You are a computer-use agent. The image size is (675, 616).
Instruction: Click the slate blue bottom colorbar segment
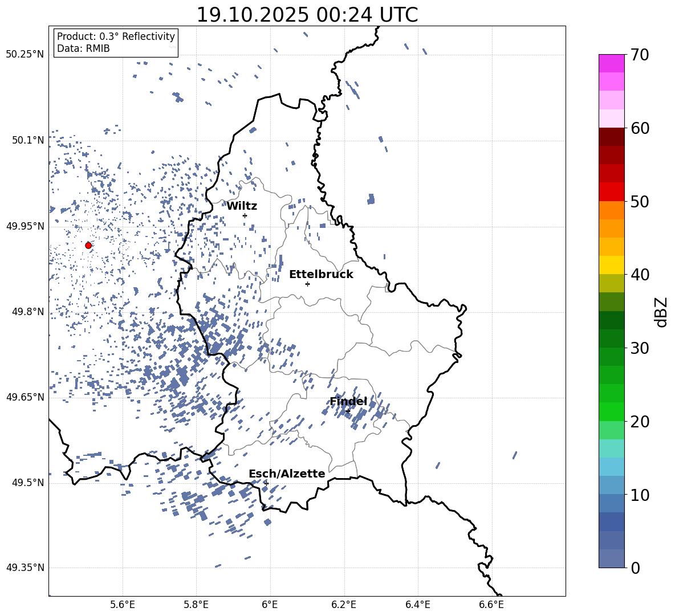pos(611,558)
